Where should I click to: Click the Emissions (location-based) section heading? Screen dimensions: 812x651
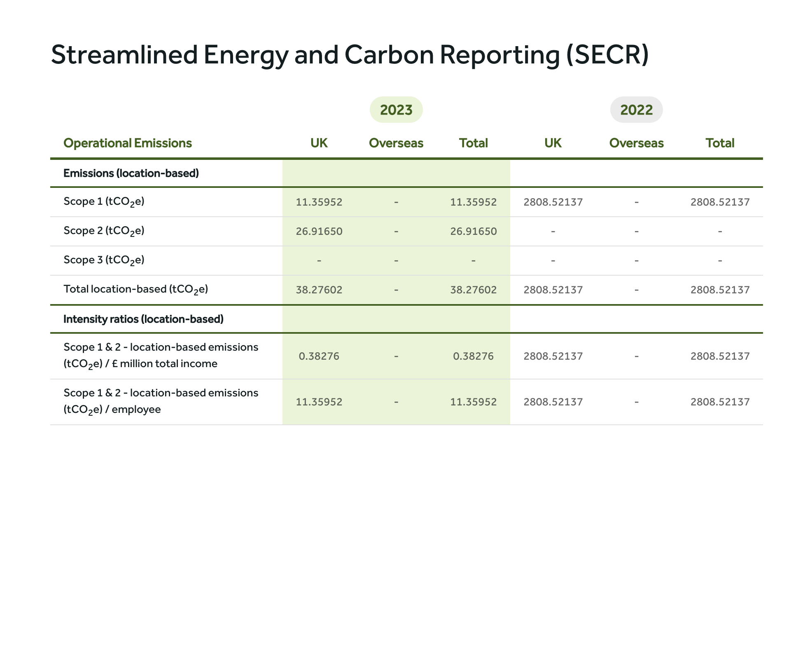coord(131,173)
